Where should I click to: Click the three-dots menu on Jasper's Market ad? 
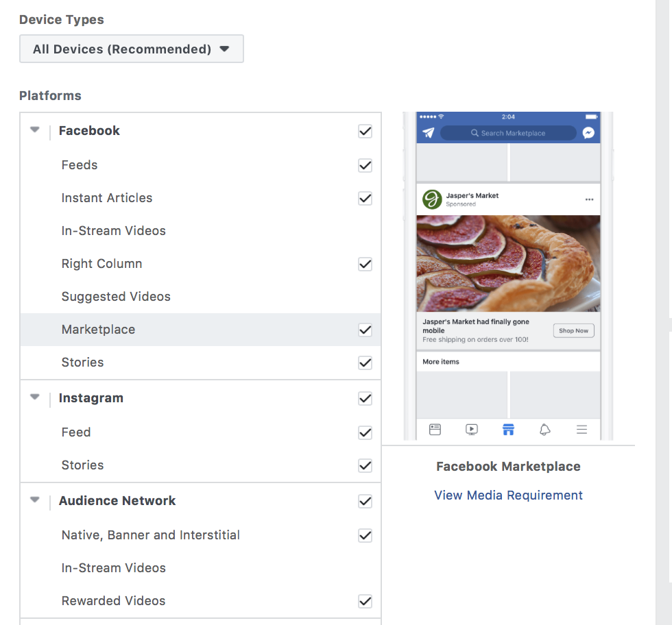[589, 199]
